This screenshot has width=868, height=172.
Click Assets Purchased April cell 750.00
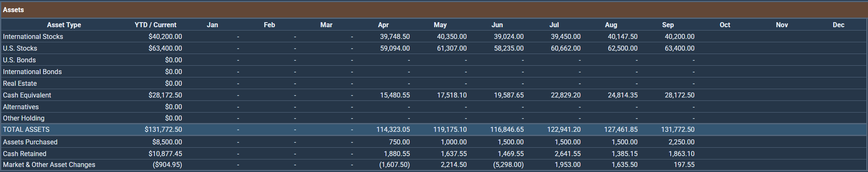pyautogui.click(x=399, y=142)
